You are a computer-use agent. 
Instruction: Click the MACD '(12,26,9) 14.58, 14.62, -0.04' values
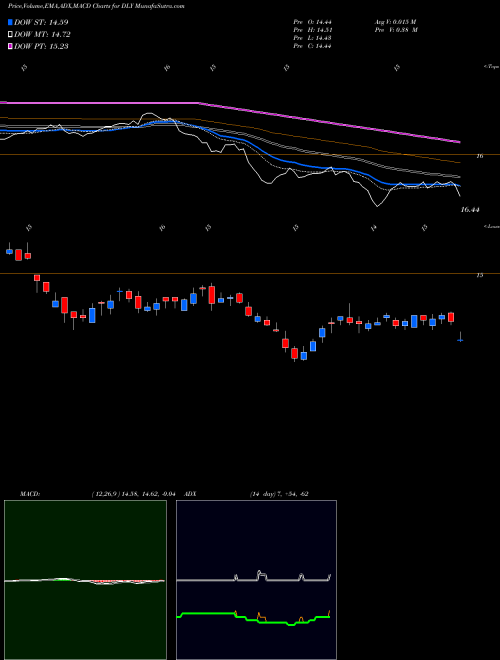point(134,494)
